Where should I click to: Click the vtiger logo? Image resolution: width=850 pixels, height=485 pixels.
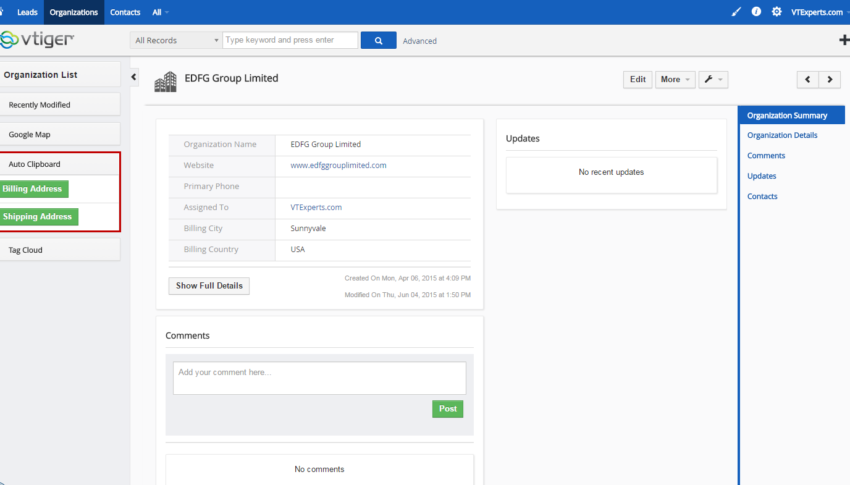pos(37,40)
